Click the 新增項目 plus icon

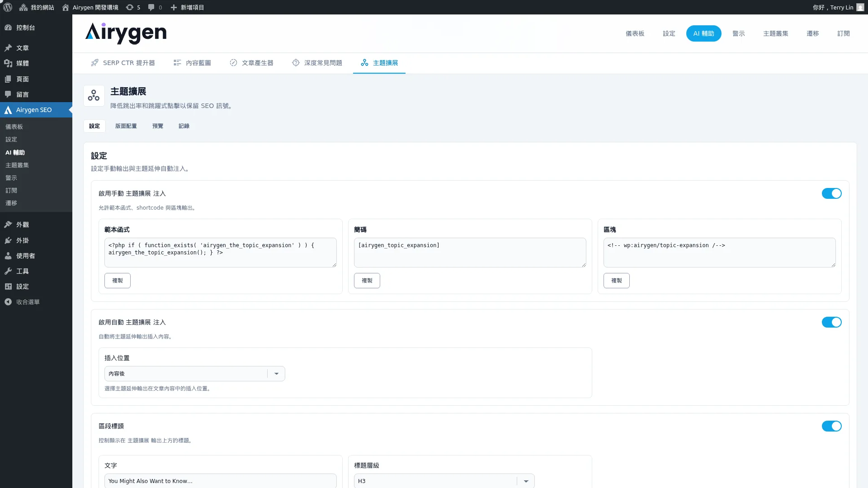tap(174, 7)
